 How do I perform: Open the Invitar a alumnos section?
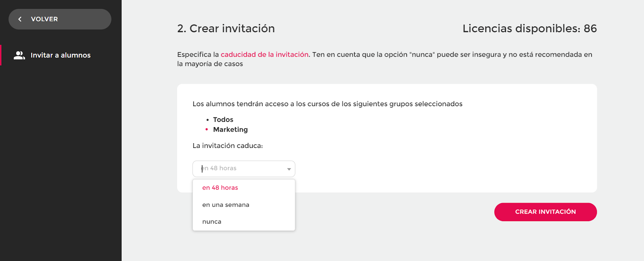(60, 55)
